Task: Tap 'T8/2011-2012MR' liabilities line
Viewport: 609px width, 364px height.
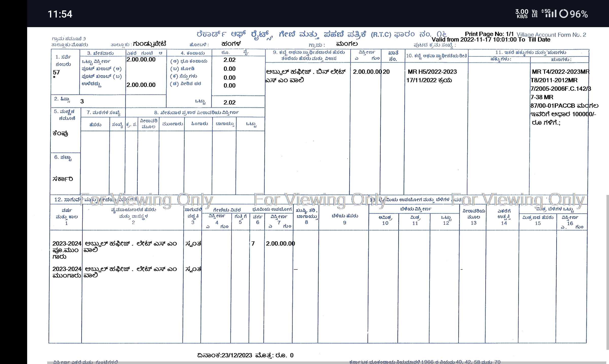Action: pos(554,80)
